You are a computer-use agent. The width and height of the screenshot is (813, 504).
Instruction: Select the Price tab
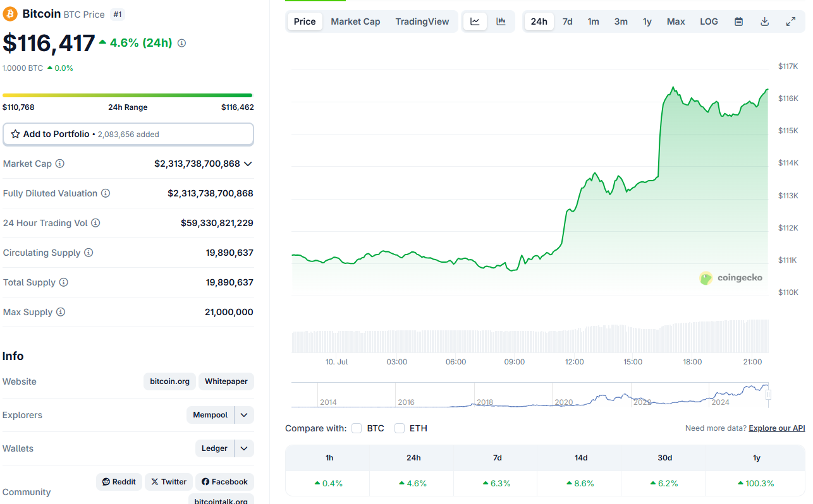click(305, 21)
